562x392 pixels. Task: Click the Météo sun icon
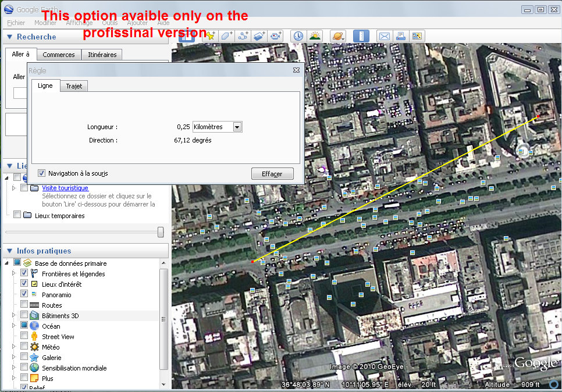pyautogui.click(x=34, y=347)
